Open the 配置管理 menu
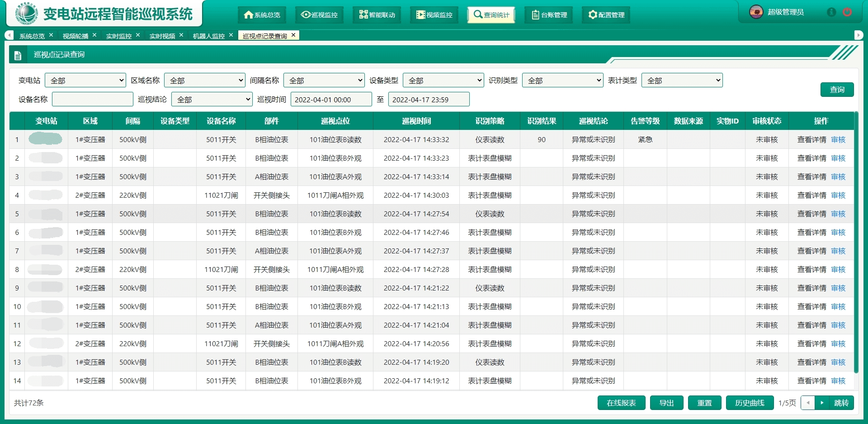Screen dimensions: 868x424 pyautogui.click(x=606, y=15)
